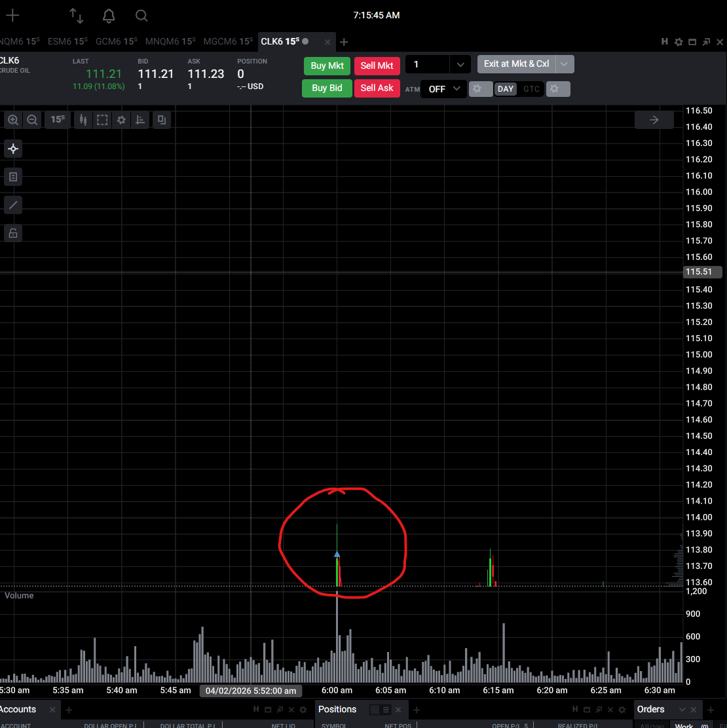Click Sell Mkt button
This screenshot has width=727, height=728.
(x=377, y=66)
